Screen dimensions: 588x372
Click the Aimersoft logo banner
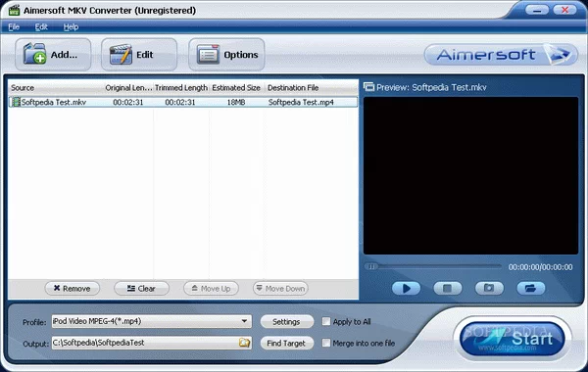[x=501, y=55]
